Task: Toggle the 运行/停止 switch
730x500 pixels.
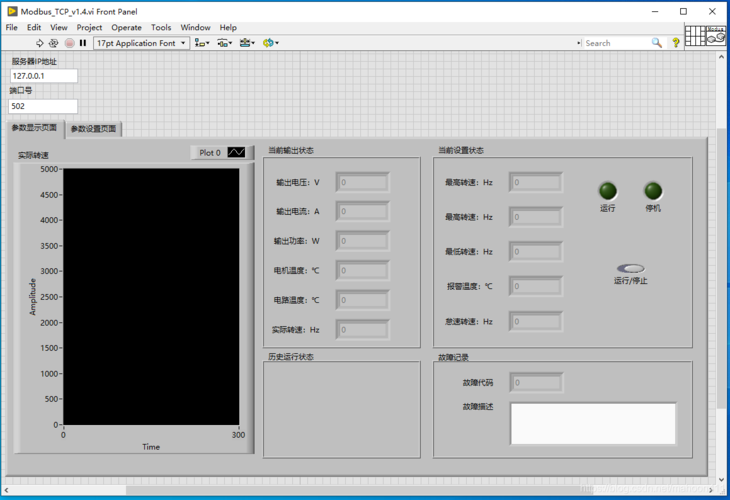Action: (630, 269)
